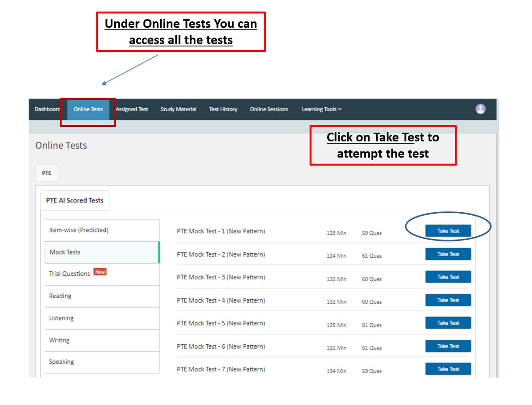Select the PTE exam tab

point(46,173)
